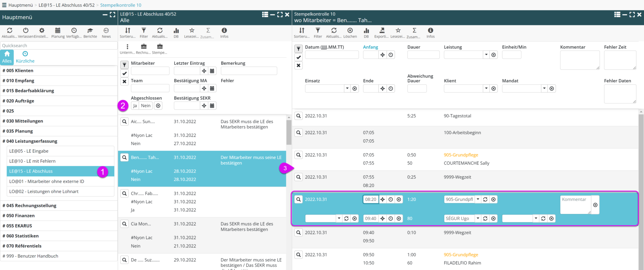This screenshot has height=270, width=644.
Task: Select Ja under Abgeschlossen filter
Action: coord(135,106)
